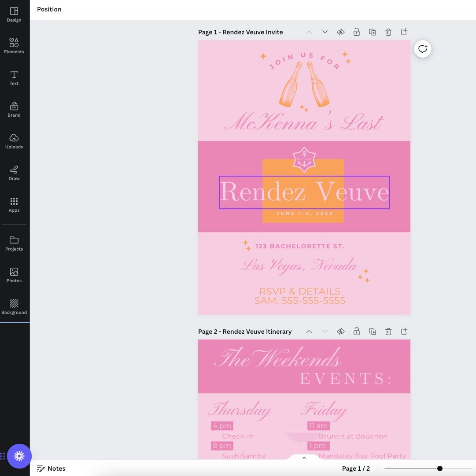
Task: Click the Canva Assistant floating button
Action: [x=19, y=456]
